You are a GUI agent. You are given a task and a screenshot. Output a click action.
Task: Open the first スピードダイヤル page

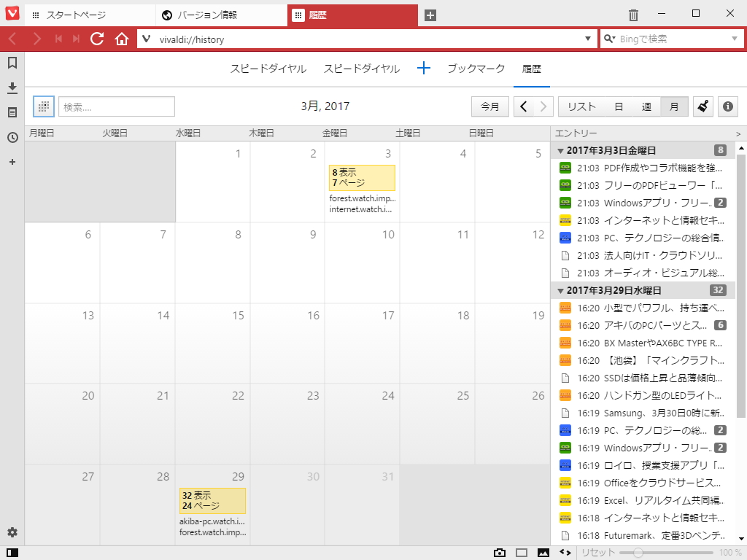[x=268, y=69]
